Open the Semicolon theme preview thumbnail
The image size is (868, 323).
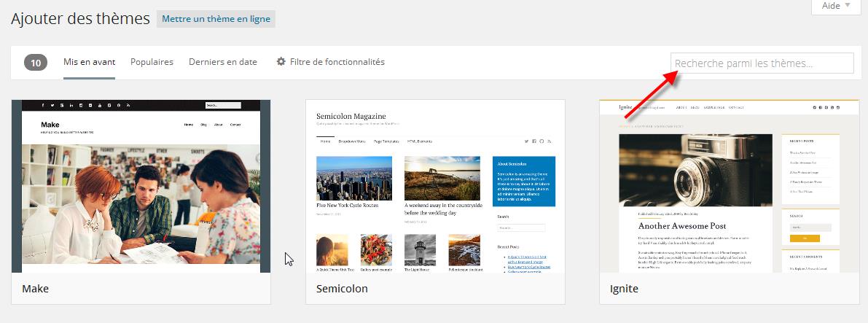pyautogui.click(x=435, y=186)
